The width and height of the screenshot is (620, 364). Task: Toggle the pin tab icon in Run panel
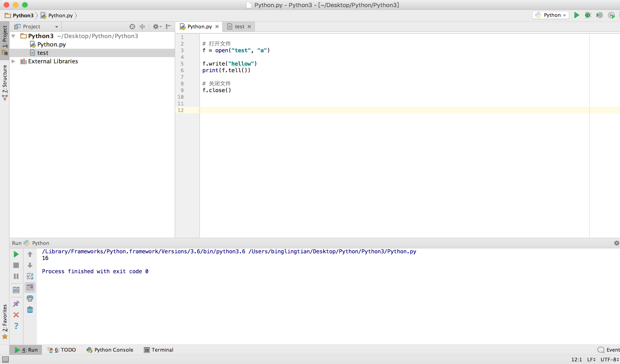click(16, 304)
